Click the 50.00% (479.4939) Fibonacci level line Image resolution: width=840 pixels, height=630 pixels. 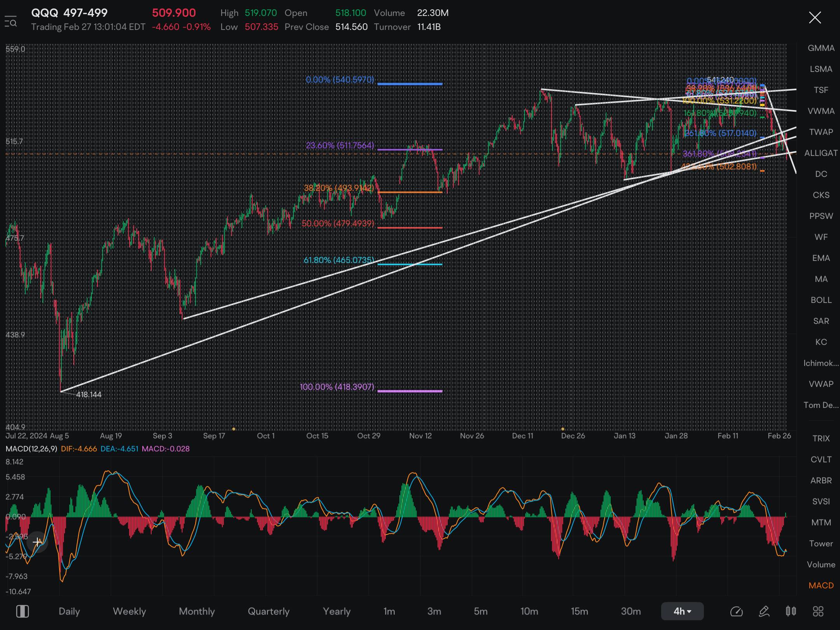tap(410, 227)
